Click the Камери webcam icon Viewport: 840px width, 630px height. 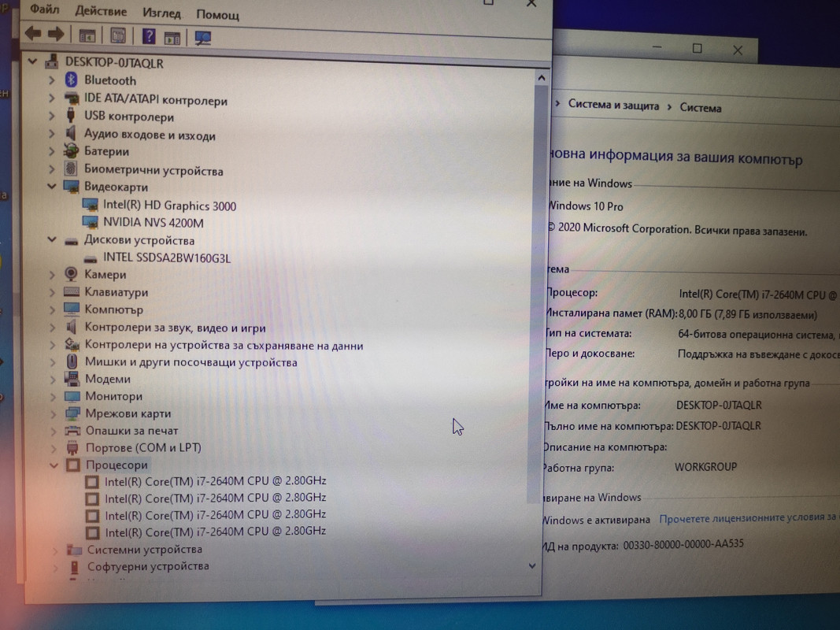tap(71, 274)
